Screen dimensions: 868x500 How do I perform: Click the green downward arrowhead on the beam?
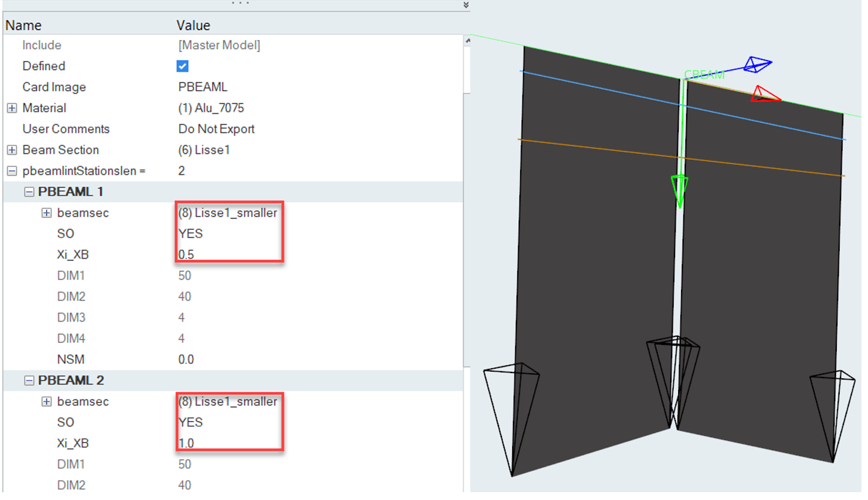point(679,192)
